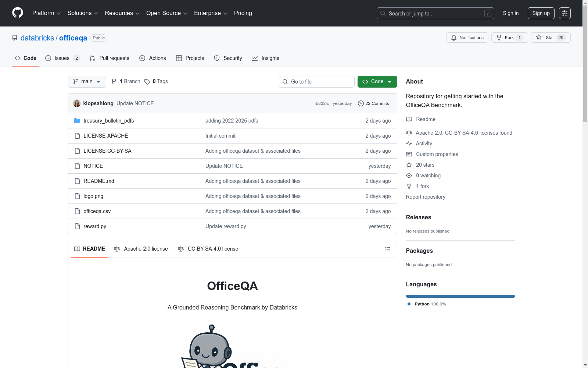
Task: Click Report repository link
Action: point(426,197)
